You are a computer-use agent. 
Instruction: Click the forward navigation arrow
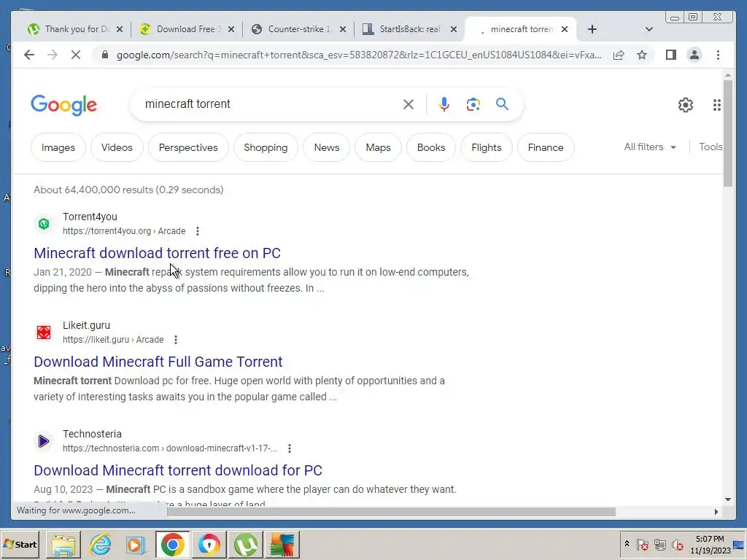(53, 55)
